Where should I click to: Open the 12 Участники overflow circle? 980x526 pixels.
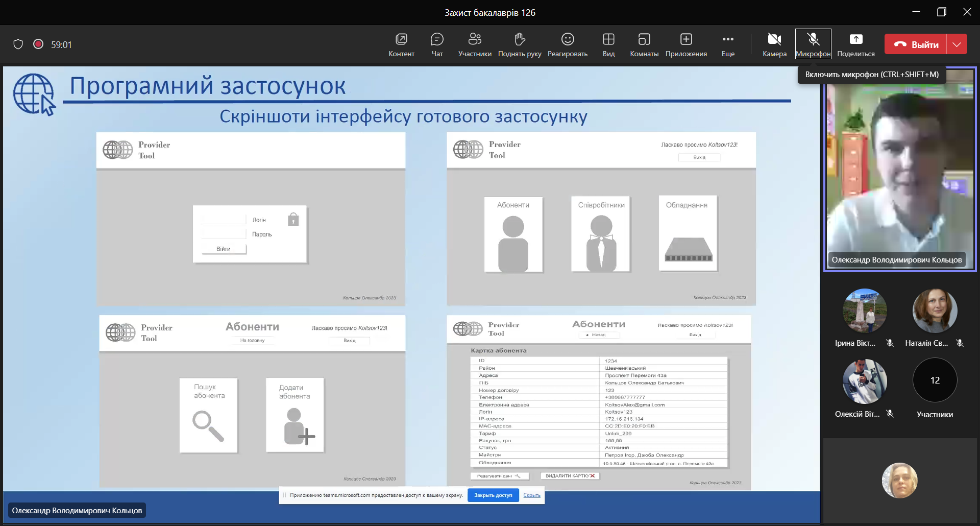(935, 380)
